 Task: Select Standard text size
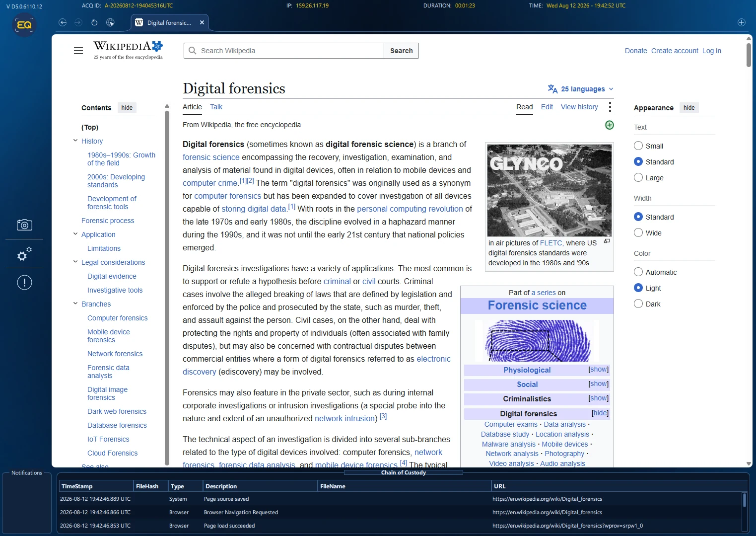point(638,161)
